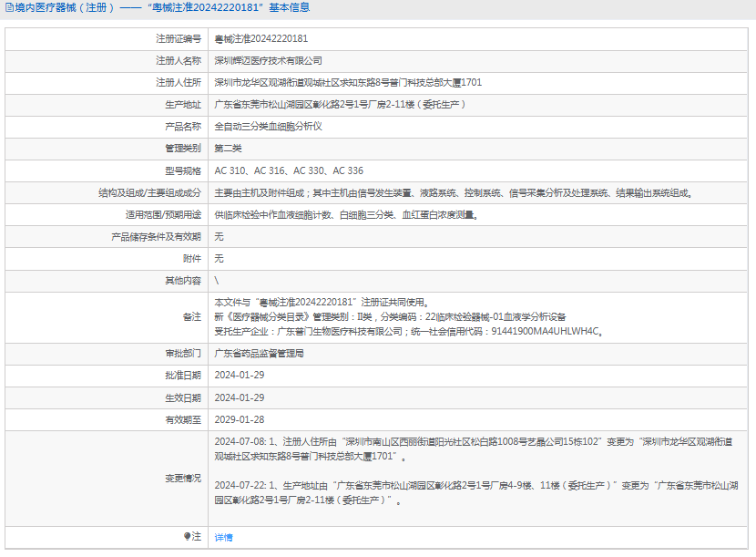756x557 pixels.
Task: Click model specs AC 310、AC 316 value
Action: point(289,170)
